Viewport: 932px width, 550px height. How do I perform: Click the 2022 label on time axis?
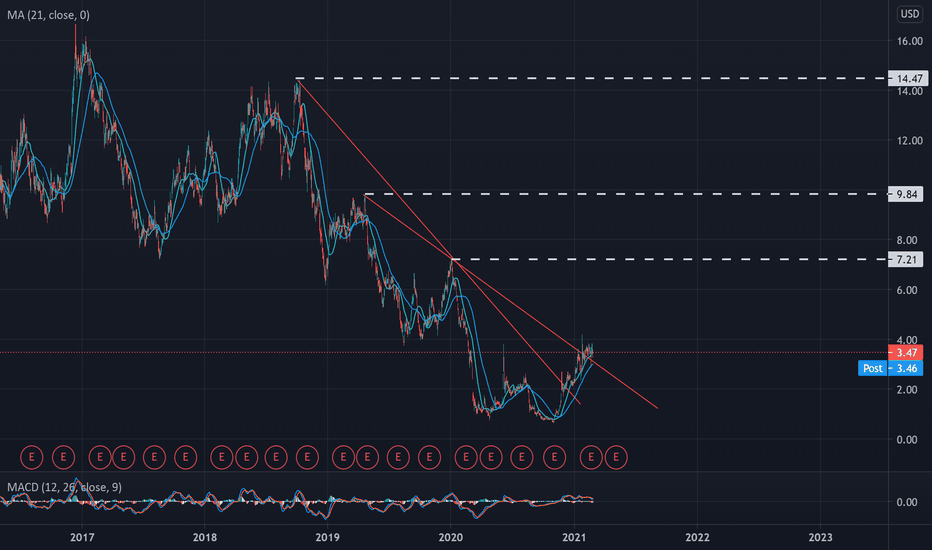(697, 538)
